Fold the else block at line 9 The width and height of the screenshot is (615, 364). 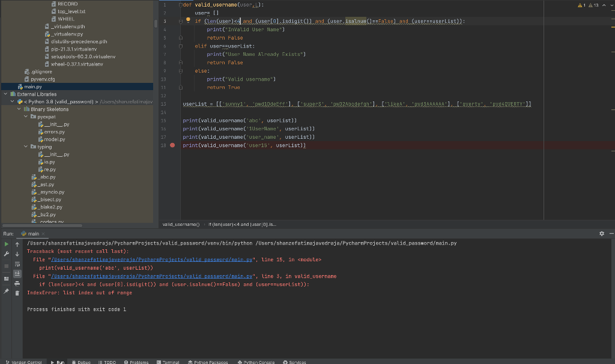click(180, 71)
